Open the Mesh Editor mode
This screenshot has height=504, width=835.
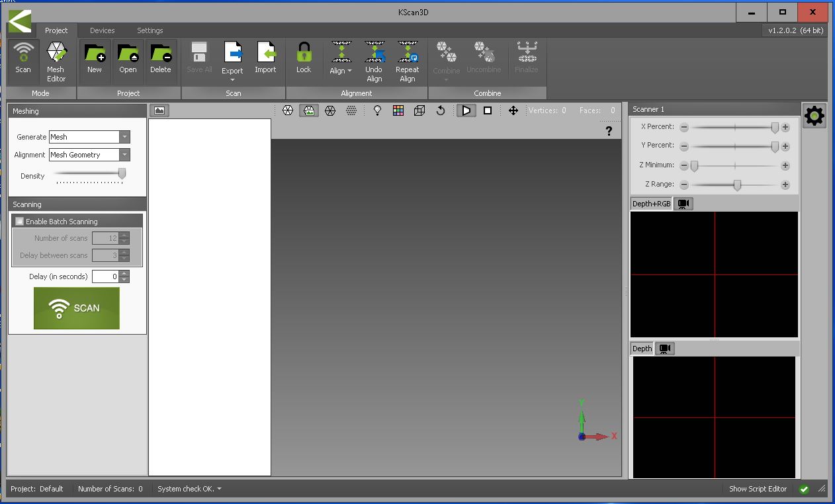click(56, 62)
